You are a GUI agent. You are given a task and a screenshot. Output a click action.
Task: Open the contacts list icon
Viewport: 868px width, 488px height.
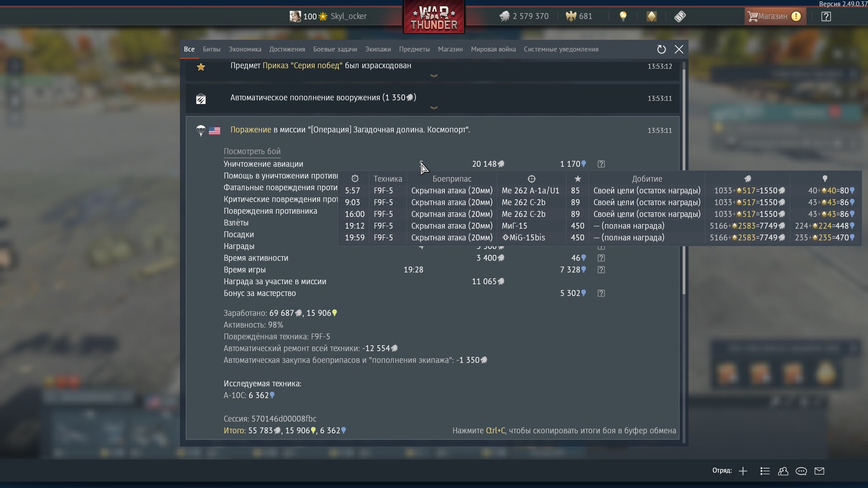coord(765,471)
